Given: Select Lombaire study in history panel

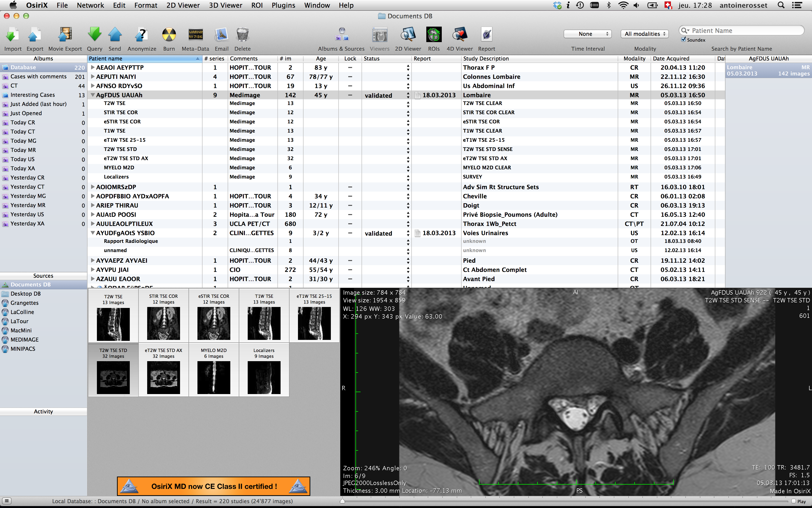Looking at the screenshot, I should (768, 71).
